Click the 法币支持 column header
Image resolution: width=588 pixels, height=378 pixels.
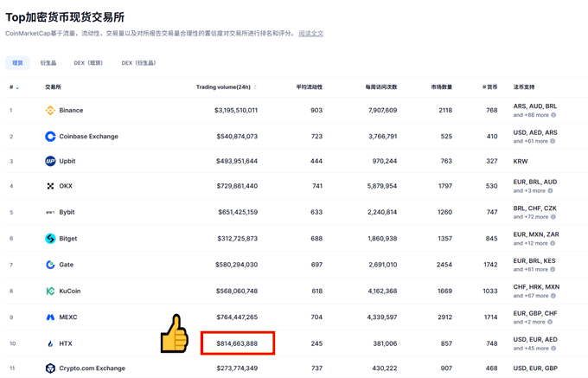click(524, 87)
